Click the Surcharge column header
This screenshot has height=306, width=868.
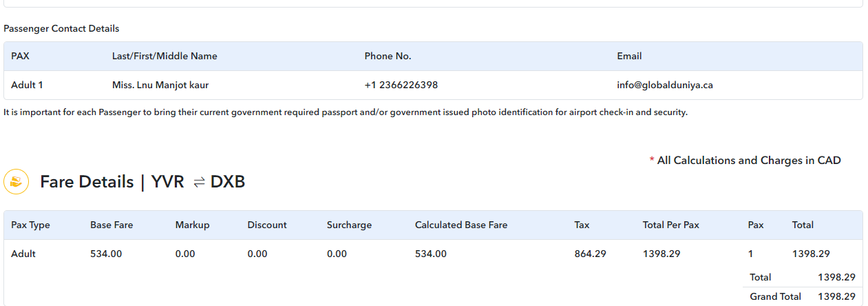(x=349, y=225)
